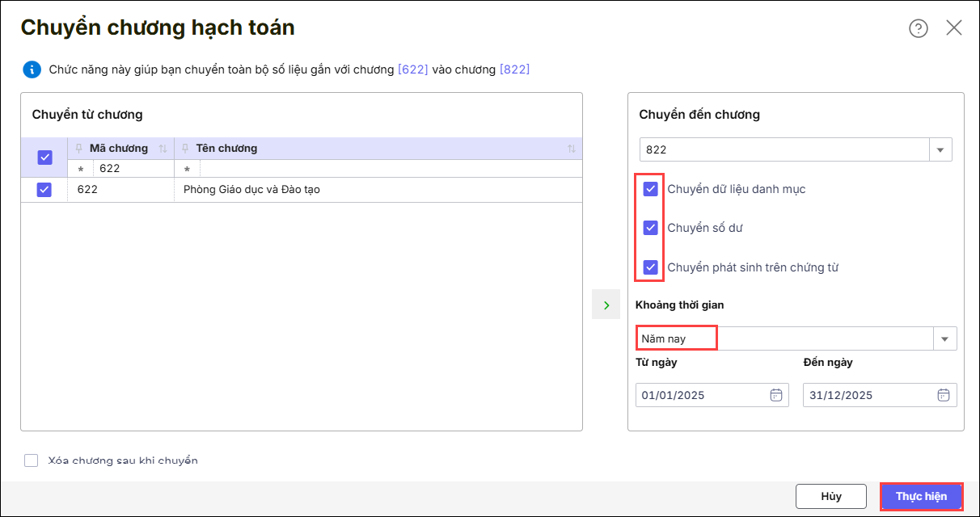Click the green transfer arrow button

(x=606, y=305)
